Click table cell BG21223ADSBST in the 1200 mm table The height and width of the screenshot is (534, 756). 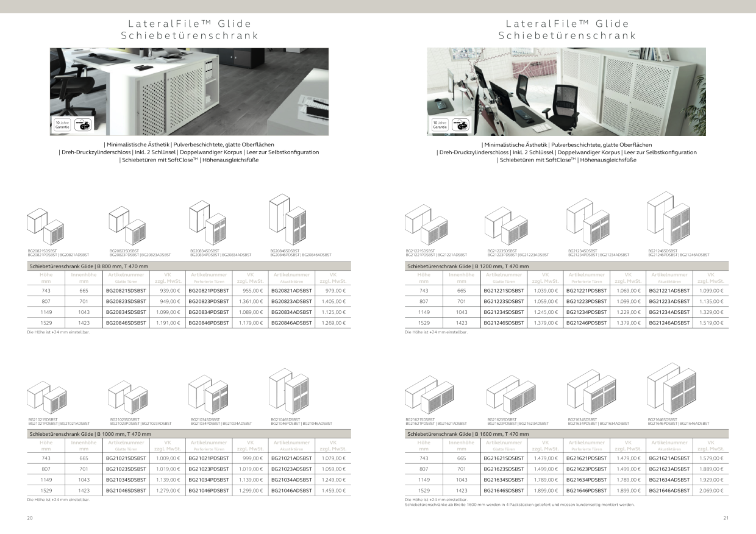(669, 301)
